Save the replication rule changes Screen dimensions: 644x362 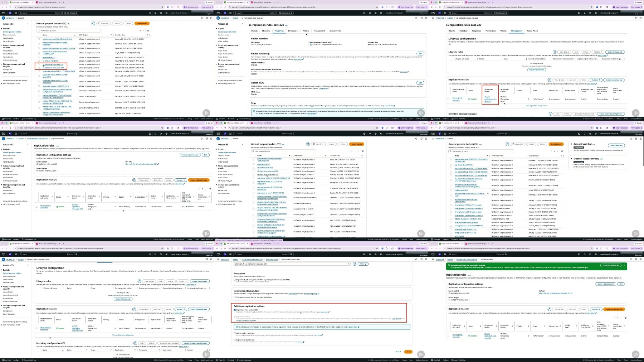pyautogui.click(x=408, y=352)
